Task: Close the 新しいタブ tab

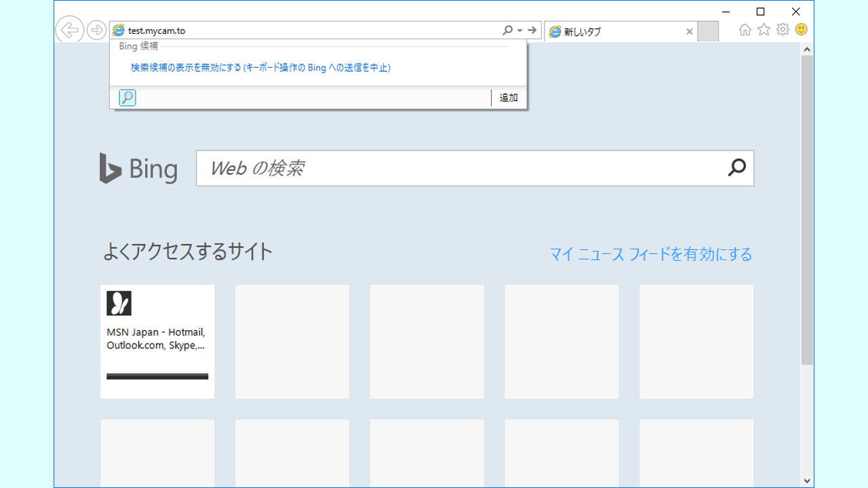Action: tap(689, 31)
